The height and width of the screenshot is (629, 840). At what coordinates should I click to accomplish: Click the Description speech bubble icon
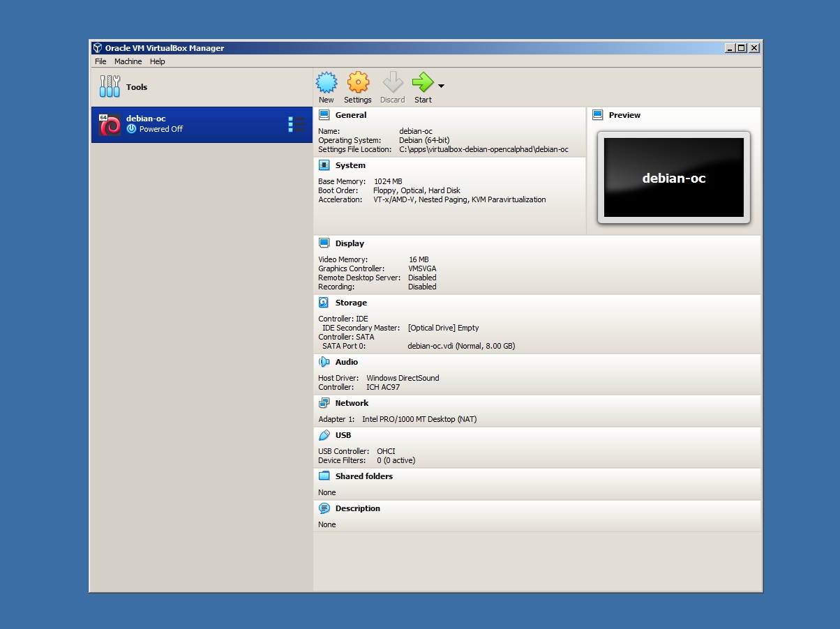[x=324, y=508]
